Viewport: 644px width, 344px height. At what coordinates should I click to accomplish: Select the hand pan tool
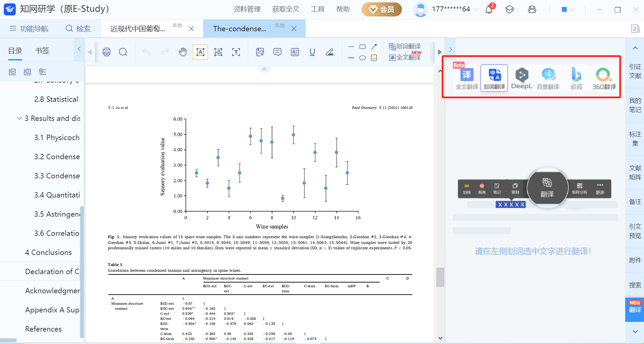tap(183, 52)
